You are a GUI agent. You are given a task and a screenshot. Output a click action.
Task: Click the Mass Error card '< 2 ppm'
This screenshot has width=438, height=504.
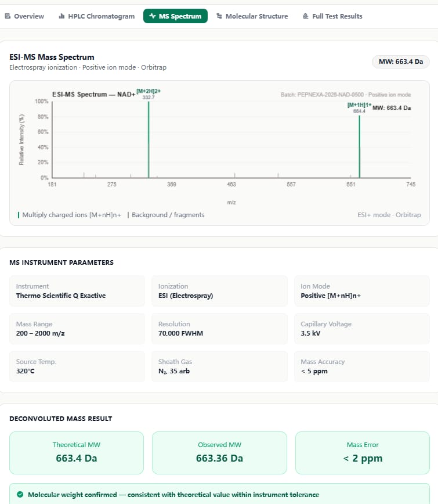(363, 452)
